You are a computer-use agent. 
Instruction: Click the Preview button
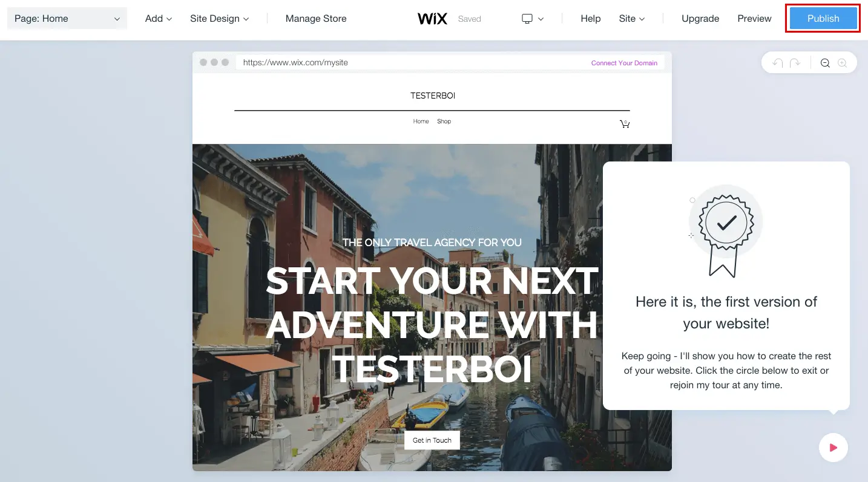[x=754, y=19]
